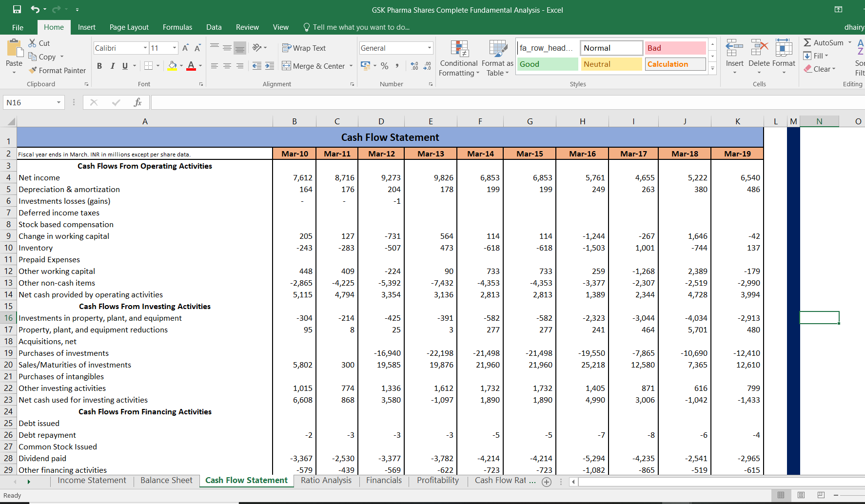Screen dimensions: 865x504
Task: Click Decrease Indent icon
Action: click(257, 66)
